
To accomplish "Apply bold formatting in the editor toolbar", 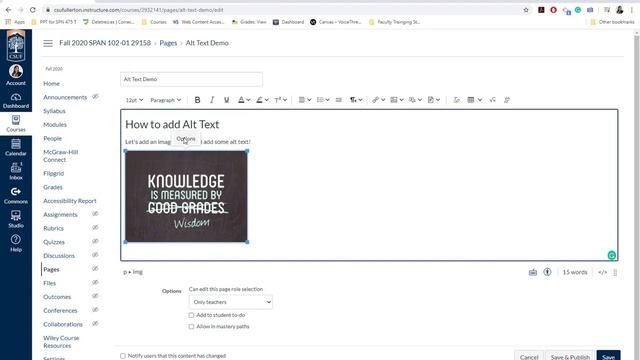I will pyautogui.click(x=197, y=100).
